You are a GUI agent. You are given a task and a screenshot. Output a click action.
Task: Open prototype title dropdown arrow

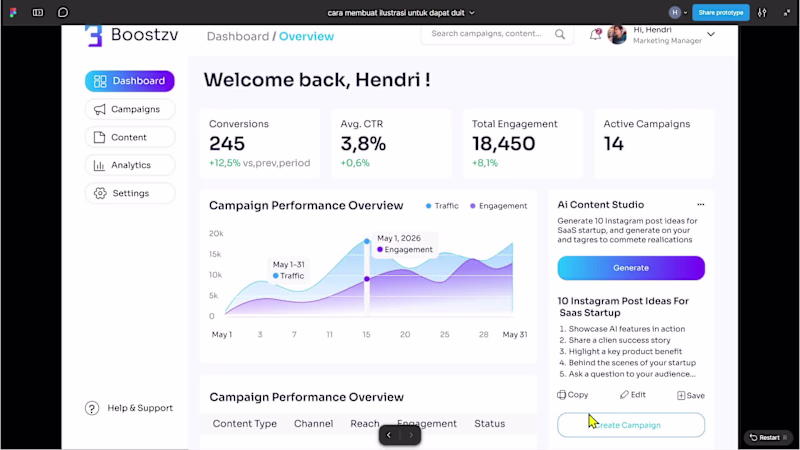tap(472, 13)
